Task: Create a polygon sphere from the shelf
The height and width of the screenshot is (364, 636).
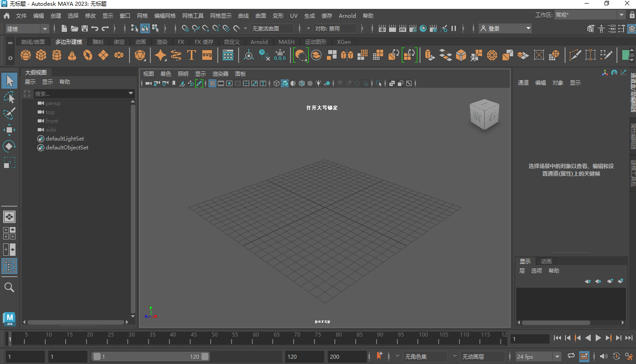Action: pyautogui.click(x=25, y=55)
